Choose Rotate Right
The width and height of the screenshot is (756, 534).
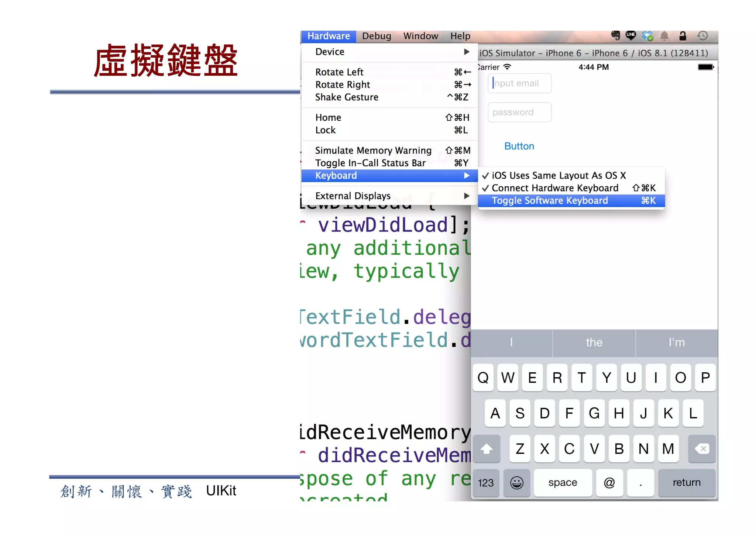[389, 85]
